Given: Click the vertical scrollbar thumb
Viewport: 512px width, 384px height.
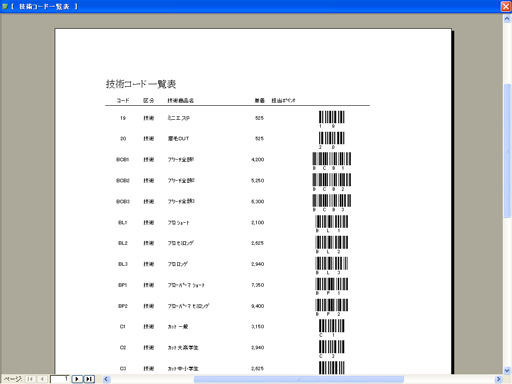Looking at the screenshot, I should (507, 150).
